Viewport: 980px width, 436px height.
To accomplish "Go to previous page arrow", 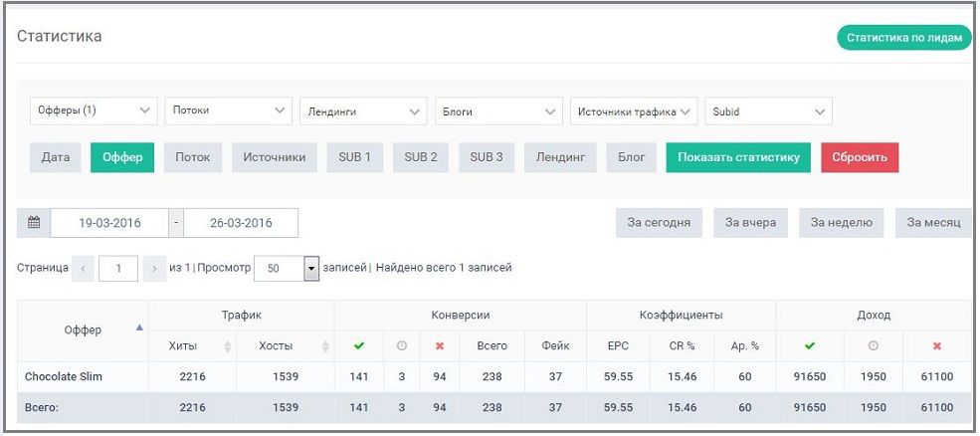I will point(83,269).
